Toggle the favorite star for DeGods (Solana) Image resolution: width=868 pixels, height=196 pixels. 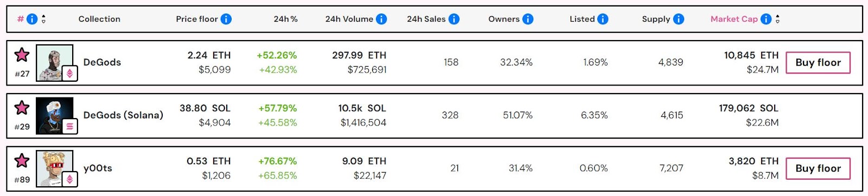tap(22, 108)
